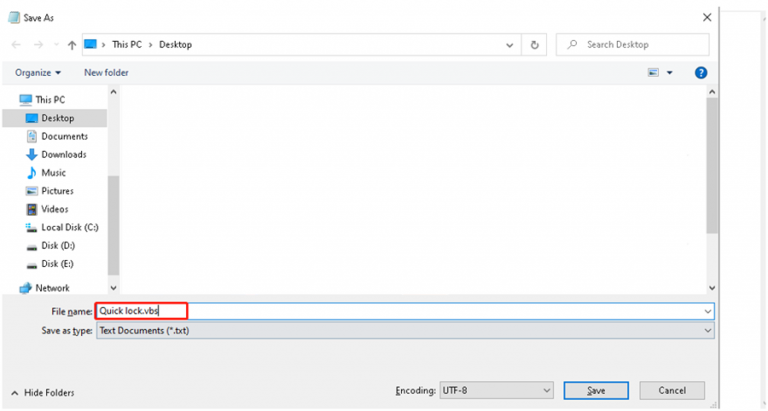Image resolution: width=768 pixels, height=411 pixels.
Task: Select Music folder in sidebar
Action: tap(53, 172)
